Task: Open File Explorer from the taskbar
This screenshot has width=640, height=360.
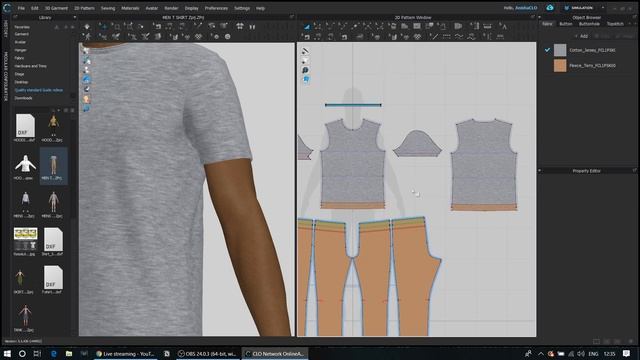Action: 69,353
